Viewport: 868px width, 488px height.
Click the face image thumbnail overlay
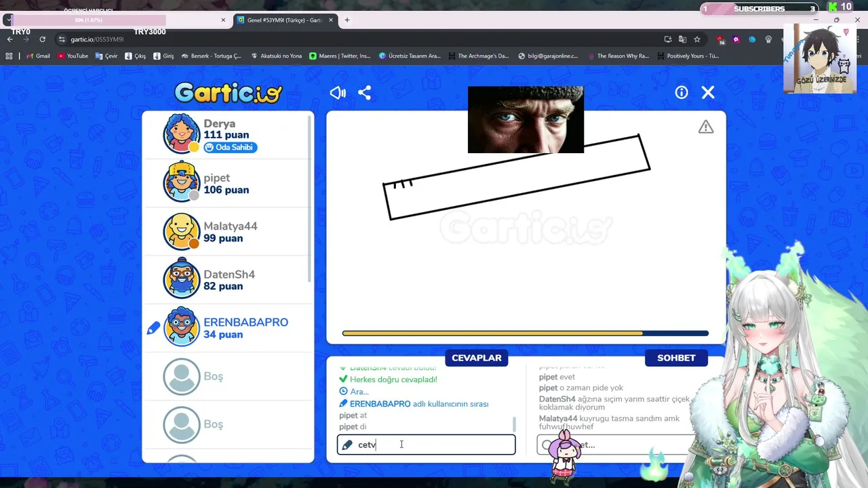pos(526,119)
